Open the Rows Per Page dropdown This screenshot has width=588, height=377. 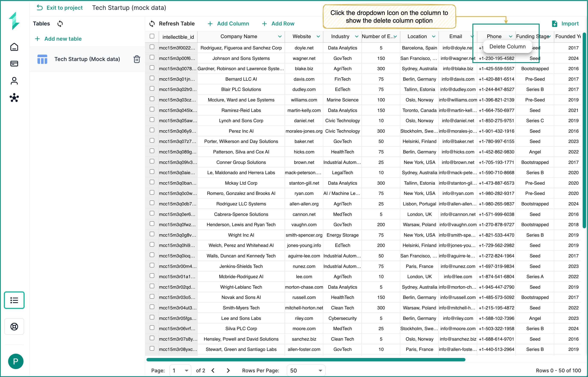tap(306, 370)
